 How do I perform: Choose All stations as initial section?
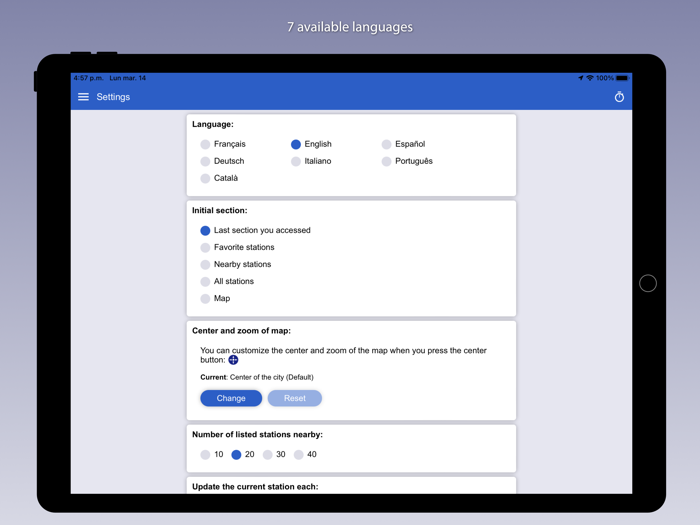[x=227, y=281]
